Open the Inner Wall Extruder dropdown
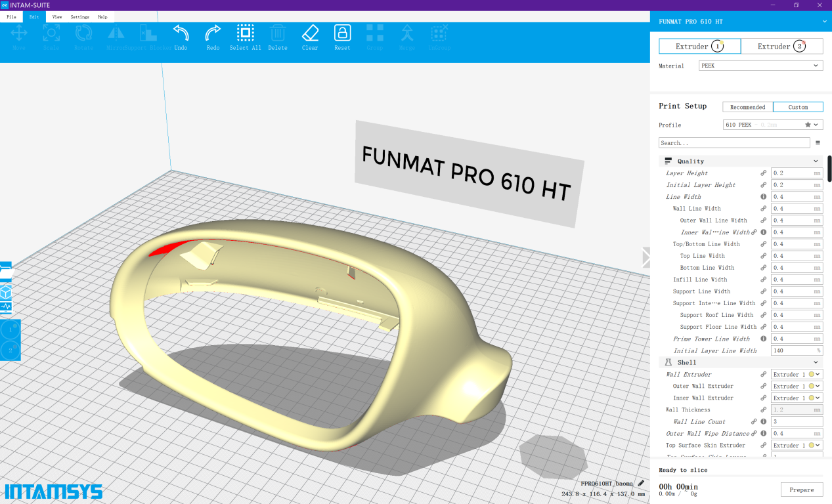The height and width of the screenshot is (504, 832). click(797, 398)
